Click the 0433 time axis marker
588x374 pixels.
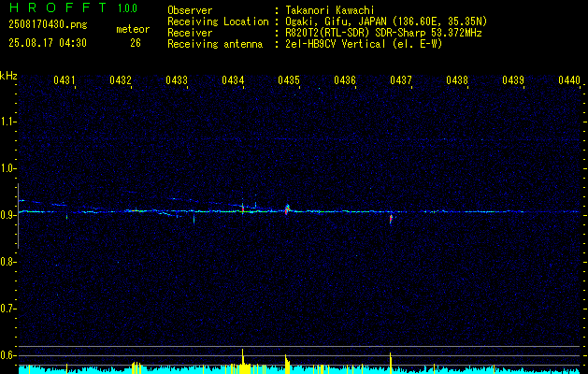pos(177,79)
